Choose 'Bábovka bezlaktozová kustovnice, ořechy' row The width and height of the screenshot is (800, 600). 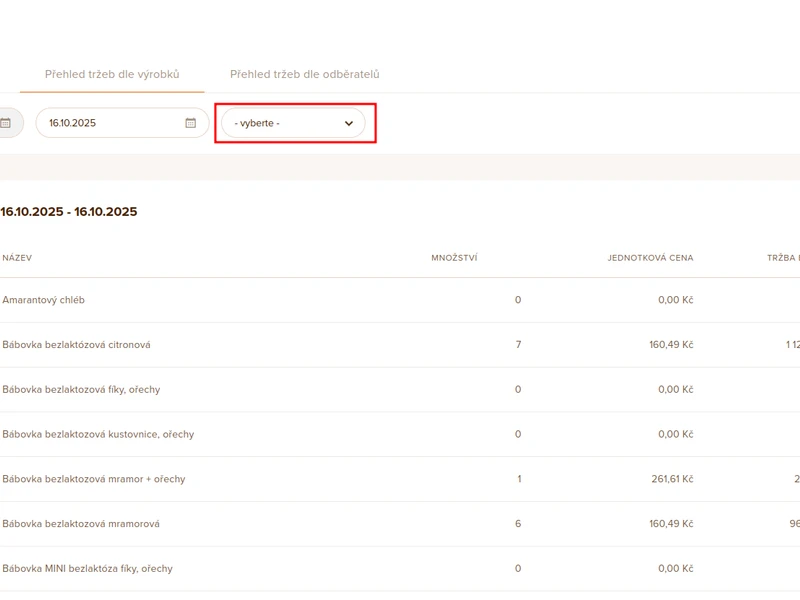(98, 435)
